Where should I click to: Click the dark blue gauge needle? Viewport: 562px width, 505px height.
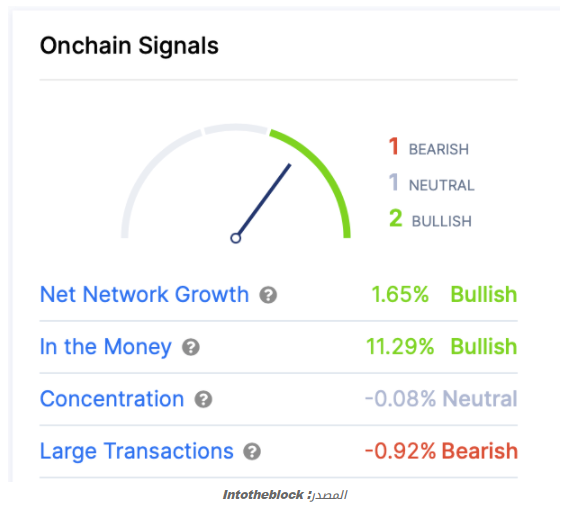(263, 201)
